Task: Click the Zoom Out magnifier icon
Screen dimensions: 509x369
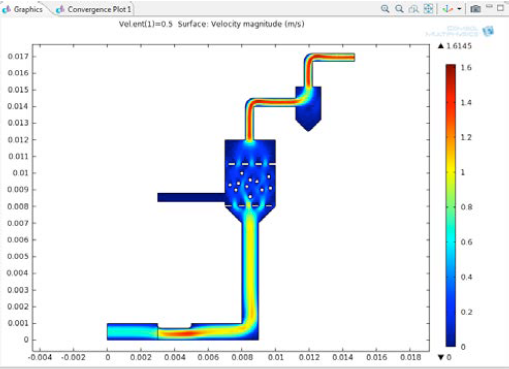Action: (399, 9)
